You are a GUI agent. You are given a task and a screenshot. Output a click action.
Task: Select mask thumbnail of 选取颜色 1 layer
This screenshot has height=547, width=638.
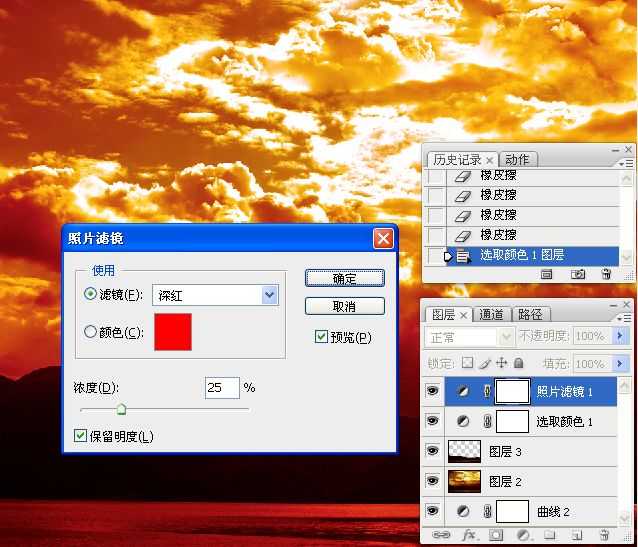(512, 421)
